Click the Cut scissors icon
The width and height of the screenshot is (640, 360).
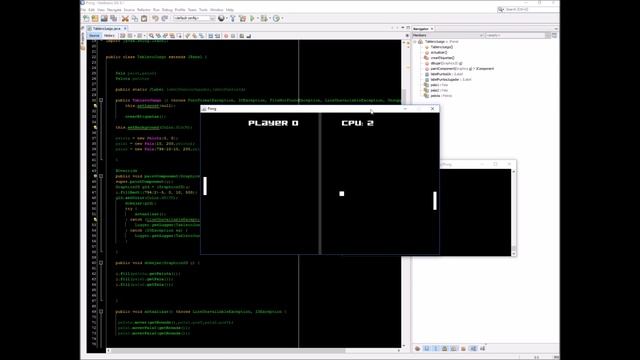click(x=125, y=18)
